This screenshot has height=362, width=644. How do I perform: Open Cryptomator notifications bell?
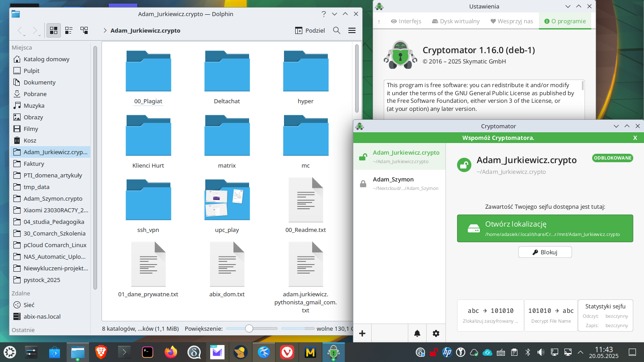417,333
